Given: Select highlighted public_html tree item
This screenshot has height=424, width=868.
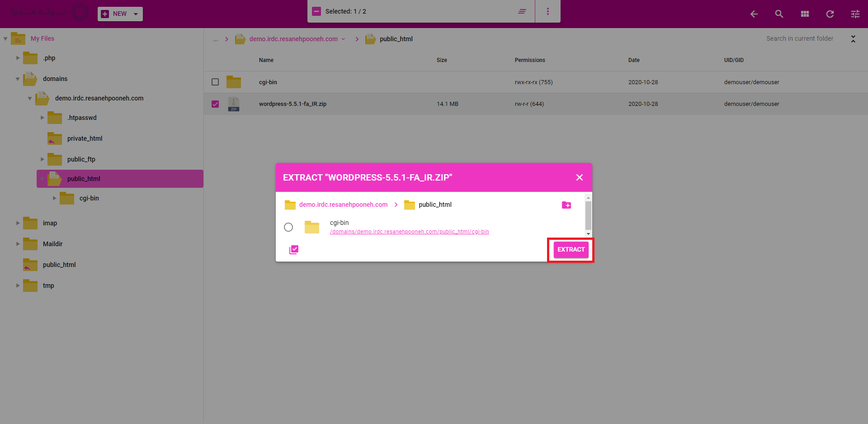Looking at the screenshot, I should click(120, 179).
